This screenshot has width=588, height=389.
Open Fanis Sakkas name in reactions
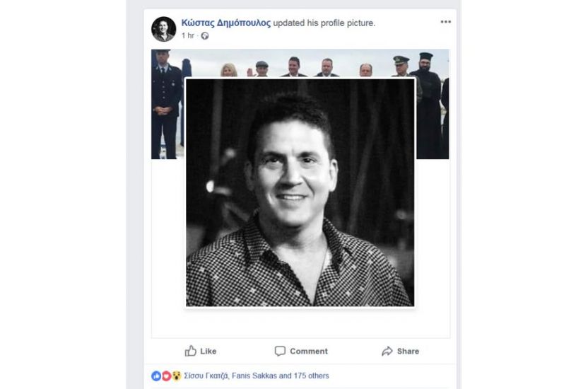(254, 376)
